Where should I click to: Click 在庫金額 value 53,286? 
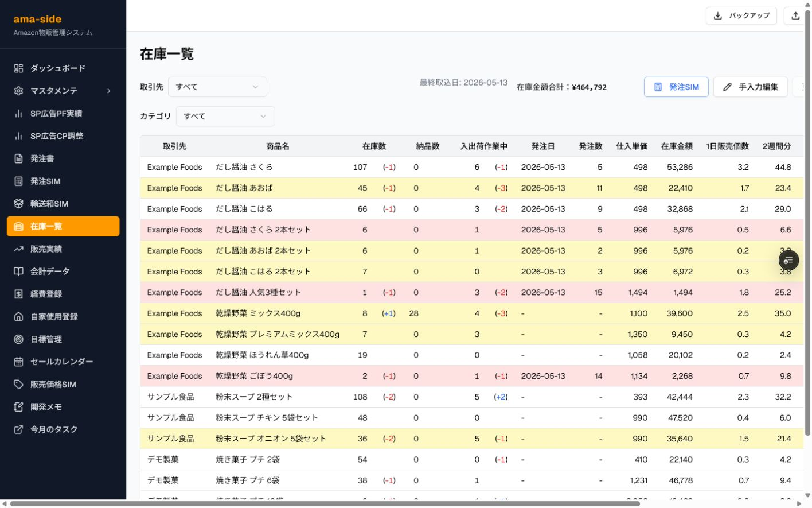(x=680, y=167)
